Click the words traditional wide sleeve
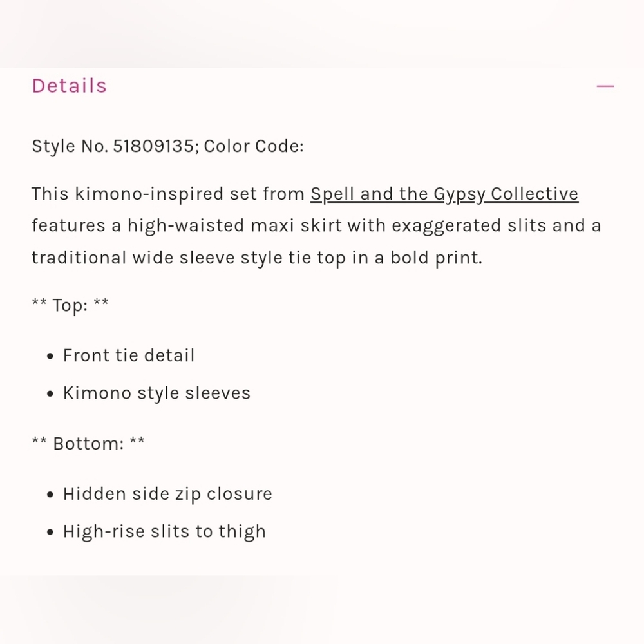Viewport: 644px width, 644px height. (x=133, y=258)
